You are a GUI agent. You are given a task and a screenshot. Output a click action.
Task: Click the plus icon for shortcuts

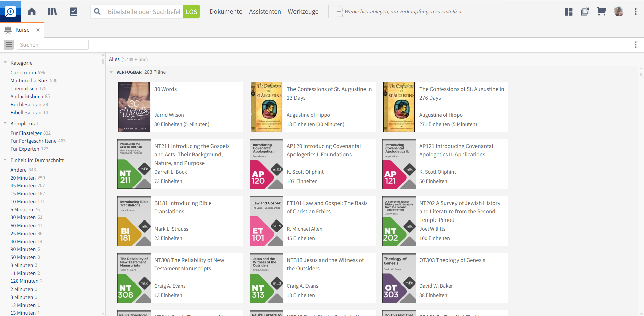tap(339, 12)
